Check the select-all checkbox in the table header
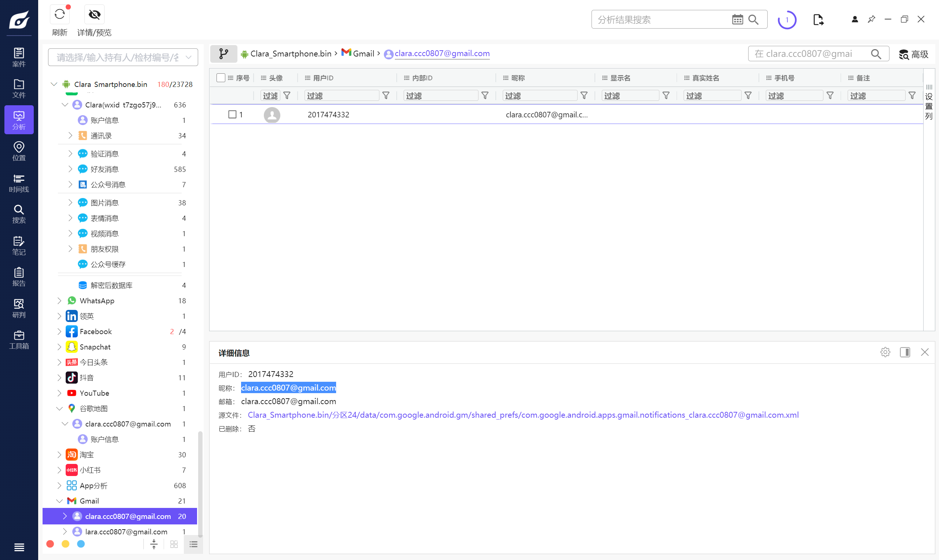 coord(221,78)
